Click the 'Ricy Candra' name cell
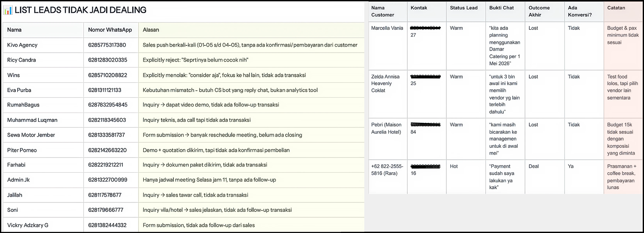This screenshot has height=233, width=644. tap(43, 60)
